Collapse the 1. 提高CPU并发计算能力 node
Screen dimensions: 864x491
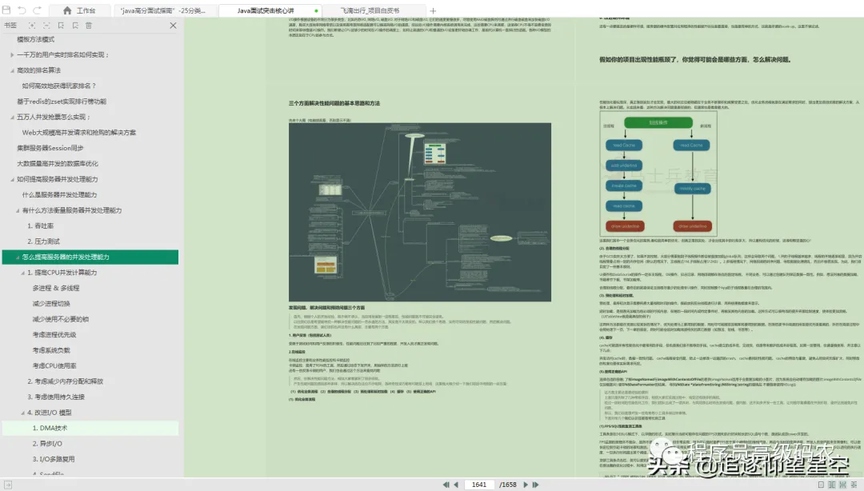(x=23, y=272)
